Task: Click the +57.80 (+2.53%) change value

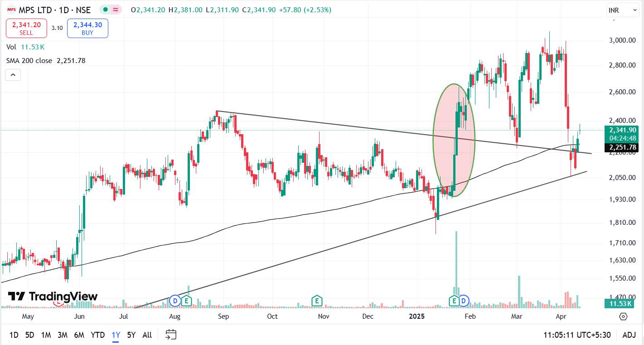Action: pyautogui.click(x=305, y=10)
